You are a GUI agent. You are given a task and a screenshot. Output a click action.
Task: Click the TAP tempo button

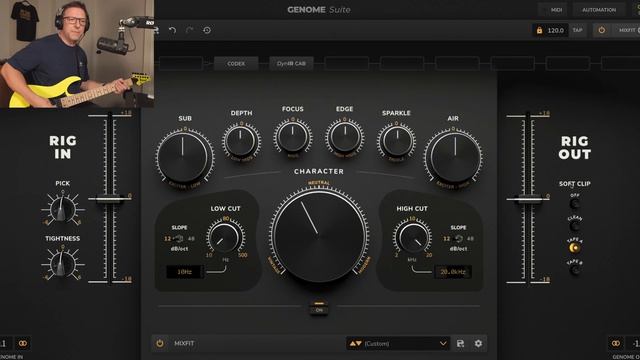[x=577, y=30]
